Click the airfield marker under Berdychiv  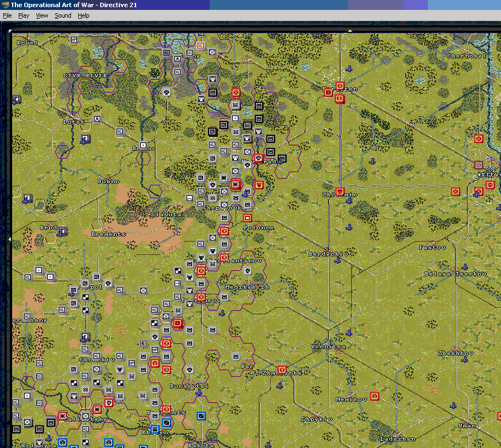pyautogui.click(x=337, y=260)
